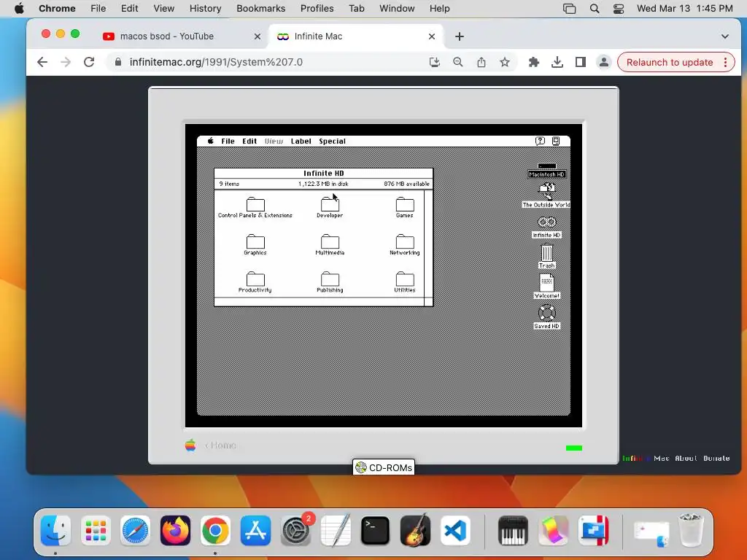Click the install app icon in address bar
The width and height of the screenshot is (747, 560).
point(435,62)
